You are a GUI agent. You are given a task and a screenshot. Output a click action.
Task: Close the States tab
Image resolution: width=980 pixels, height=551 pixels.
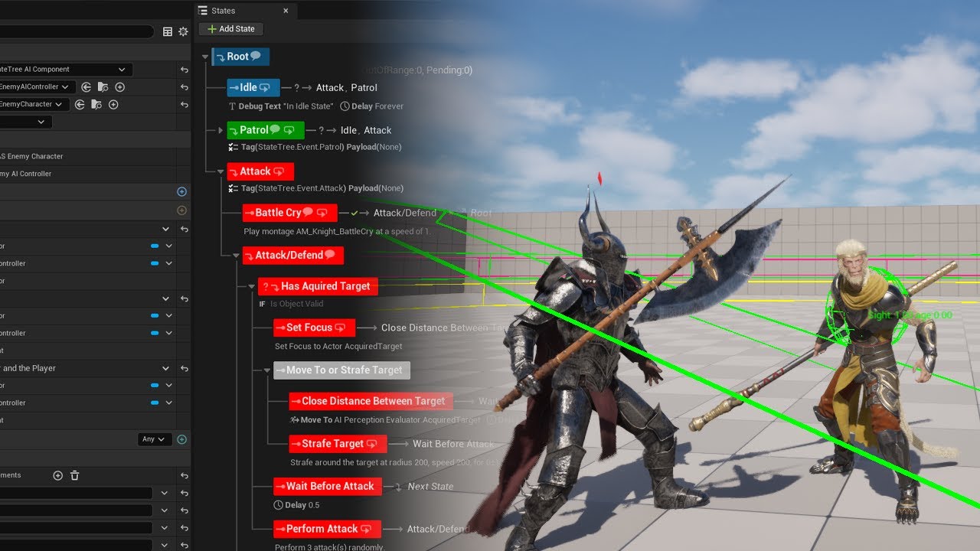coord(286,11)
